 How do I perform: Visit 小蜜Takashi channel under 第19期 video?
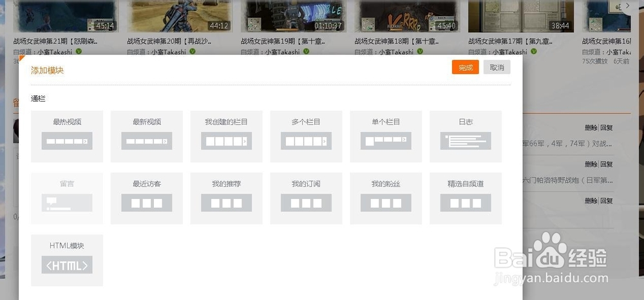click(x=282, y=52)
